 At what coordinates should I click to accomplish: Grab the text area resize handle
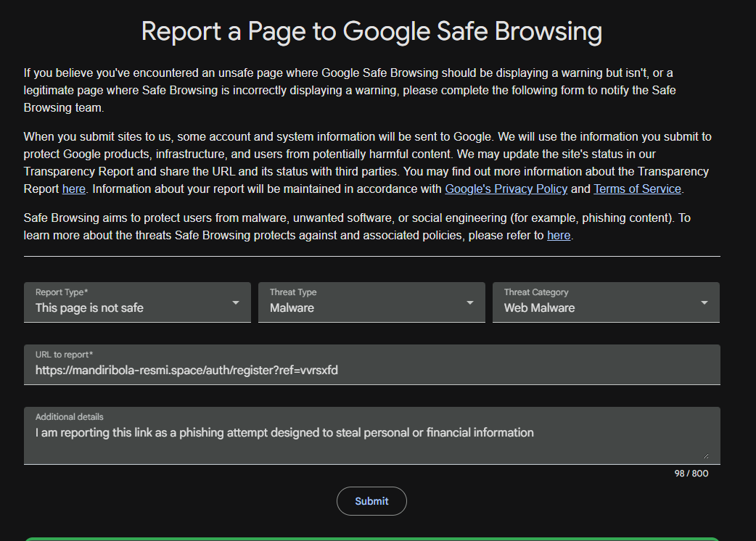(x=706, y=455)
